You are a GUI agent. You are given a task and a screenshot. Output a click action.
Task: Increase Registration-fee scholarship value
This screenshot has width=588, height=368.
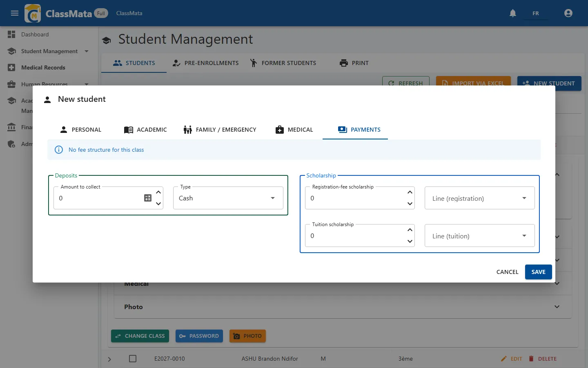click(410, 192)
